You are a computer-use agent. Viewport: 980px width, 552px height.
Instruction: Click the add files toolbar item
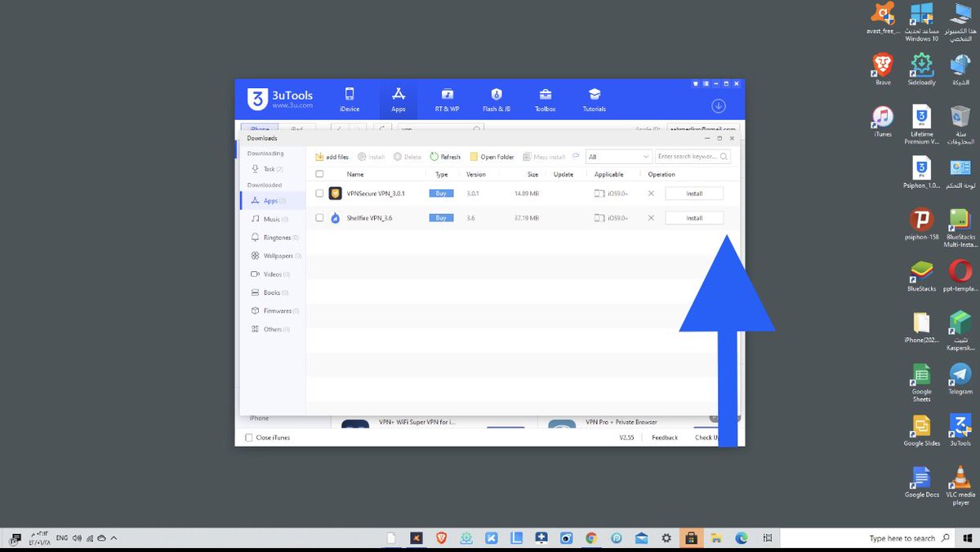pyautogui.click(x=332, y=157)
